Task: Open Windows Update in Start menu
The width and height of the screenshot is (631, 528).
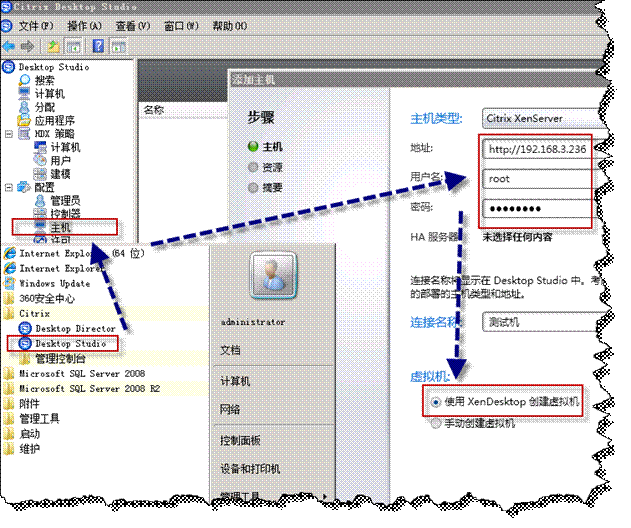Action: [x=54, y=283]
